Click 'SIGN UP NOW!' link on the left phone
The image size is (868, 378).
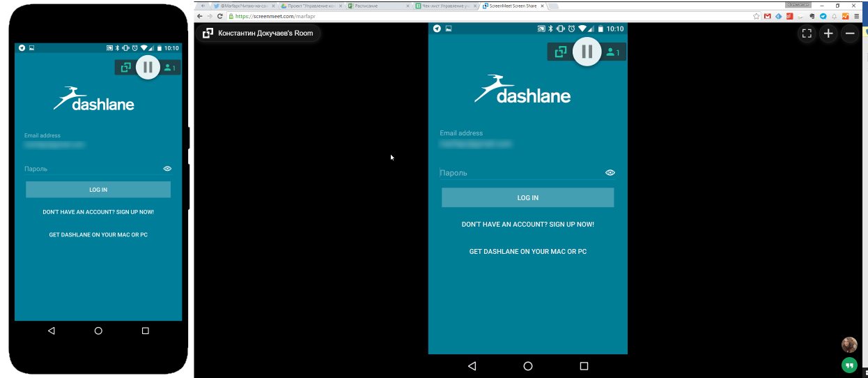point(135,212)
